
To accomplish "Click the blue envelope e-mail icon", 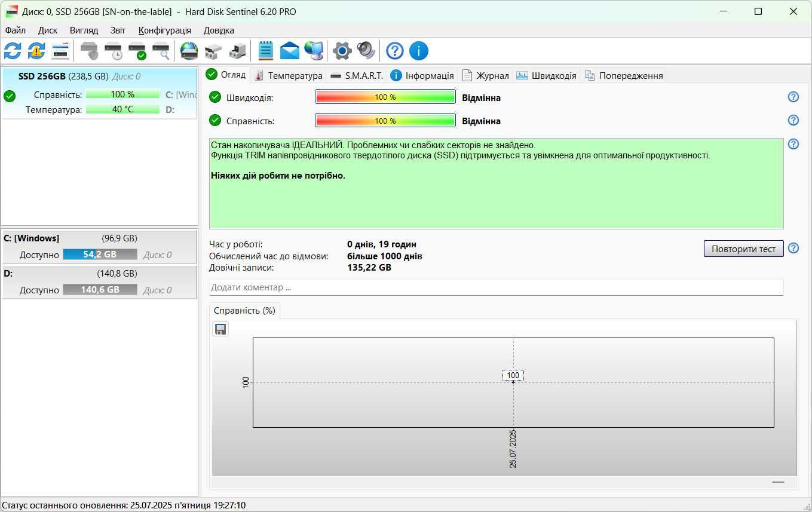I will click(x=290, y=51).
